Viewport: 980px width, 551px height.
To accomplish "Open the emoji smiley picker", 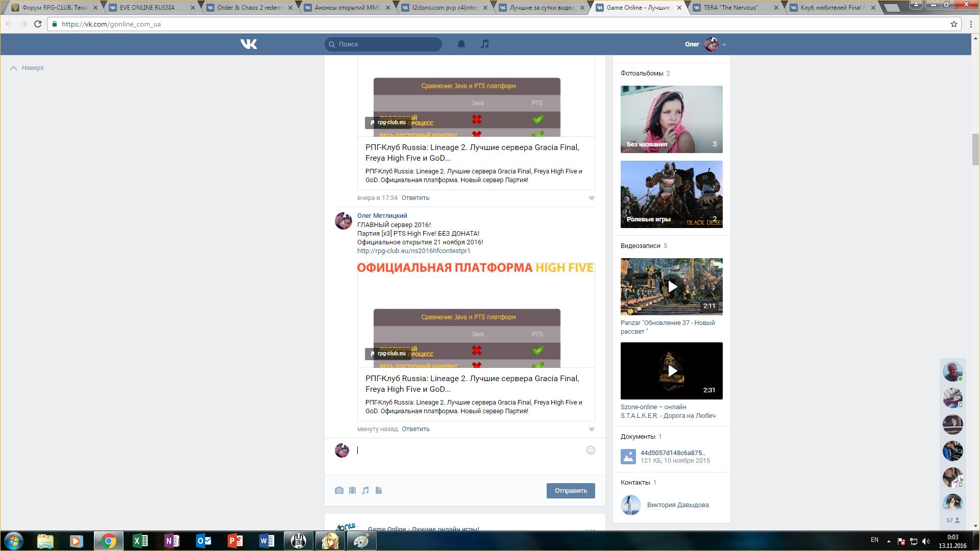I will click(x=591, y=450).
